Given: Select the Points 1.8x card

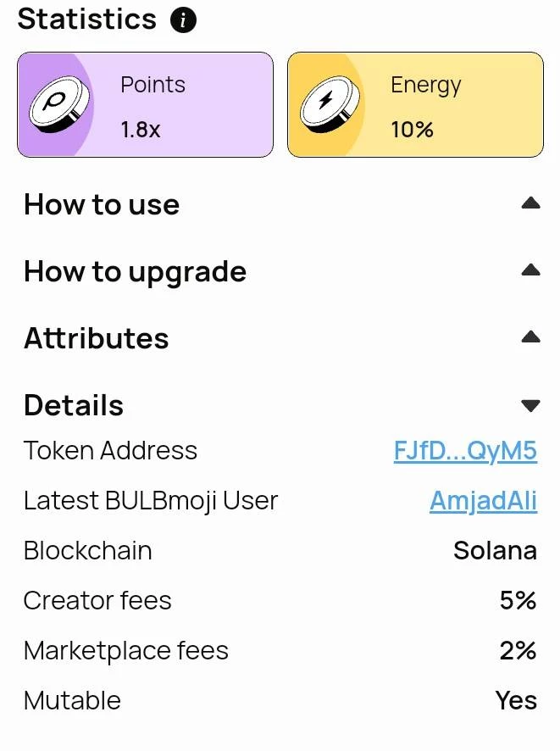Looking at the screenshot, I should 146,104.
